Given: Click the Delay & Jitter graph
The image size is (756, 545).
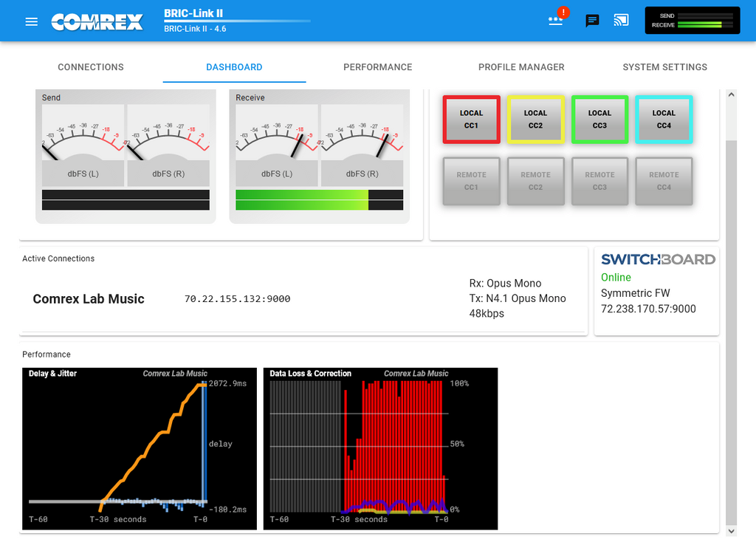Looking at the screenshot, I should 138,448.
